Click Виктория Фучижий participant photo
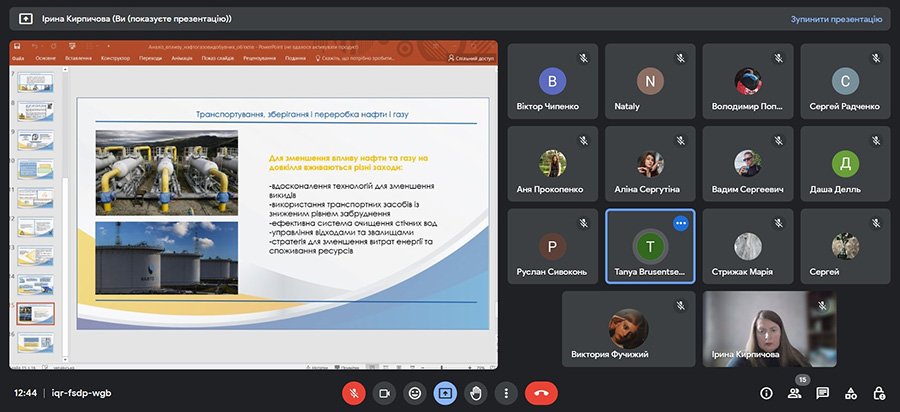The image size is (900, 412). point(628,329)
